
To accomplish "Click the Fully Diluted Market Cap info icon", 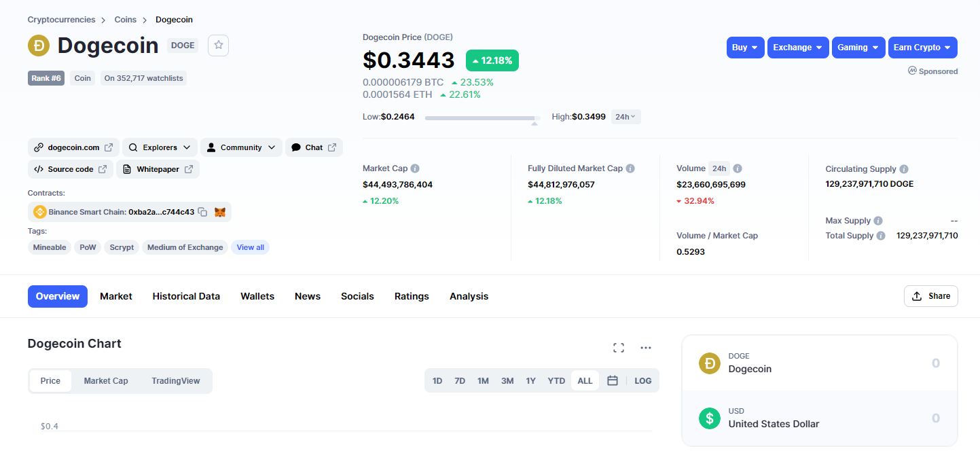I will point(630,168).
